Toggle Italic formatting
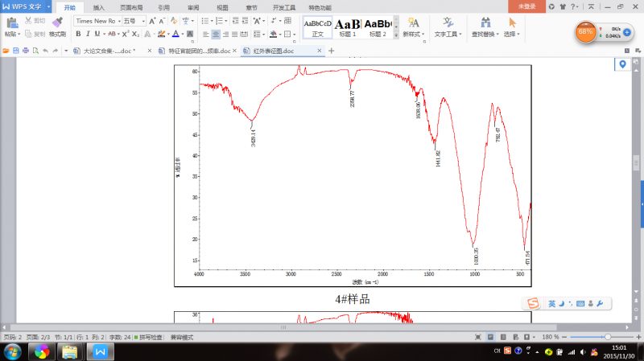Image resolution: width=644 pixels, height=361 pixels. [x=88, y=34]
